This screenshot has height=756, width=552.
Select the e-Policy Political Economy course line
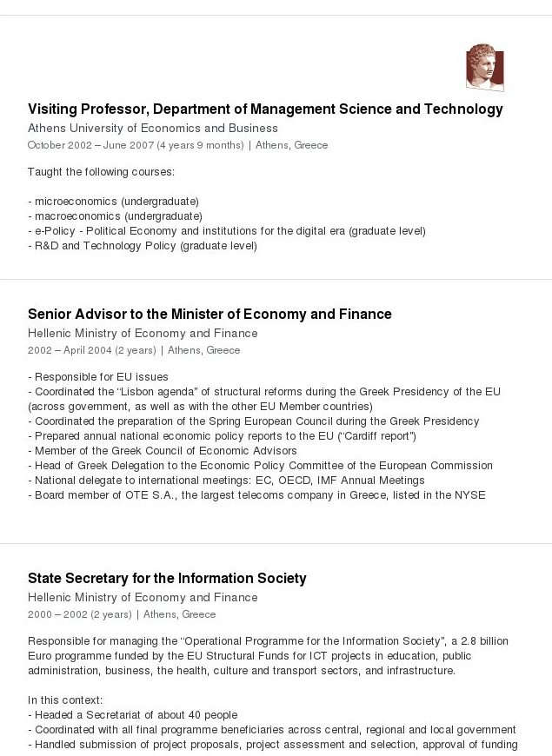(226, 231)
